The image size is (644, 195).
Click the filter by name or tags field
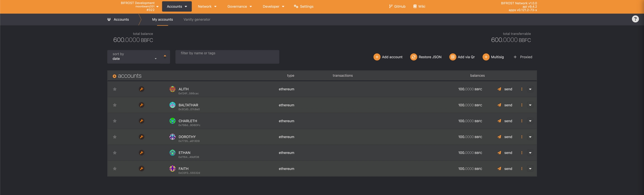tap(227, 57)
